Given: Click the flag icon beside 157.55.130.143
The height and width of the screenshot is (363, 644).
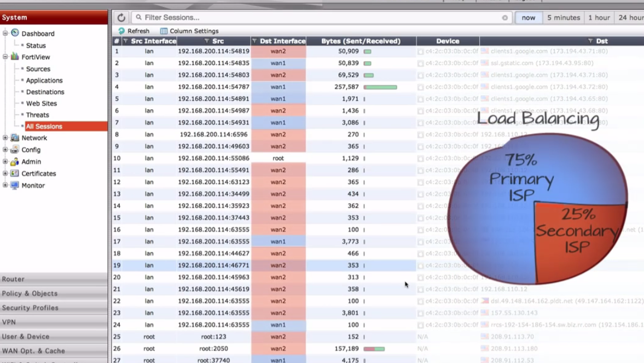Looking at the screenshot, I should point(485,313).
